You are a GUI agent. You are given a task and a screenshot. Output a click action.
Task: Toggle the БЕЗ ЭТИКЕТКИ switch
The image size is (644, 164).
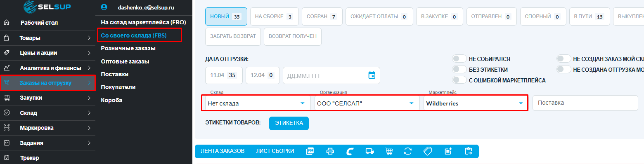[x=459, y=69]
